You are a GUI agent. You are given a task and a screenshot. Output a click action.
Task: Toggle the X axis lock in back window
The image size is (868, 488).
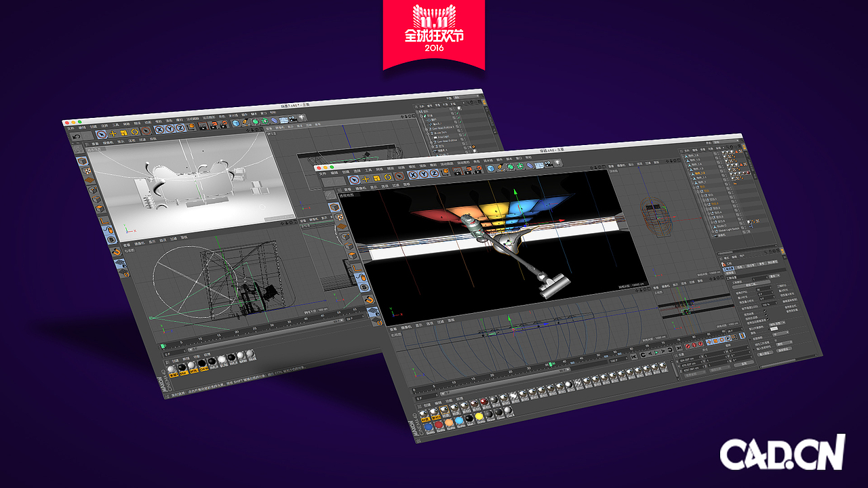[x=159, y=129]
